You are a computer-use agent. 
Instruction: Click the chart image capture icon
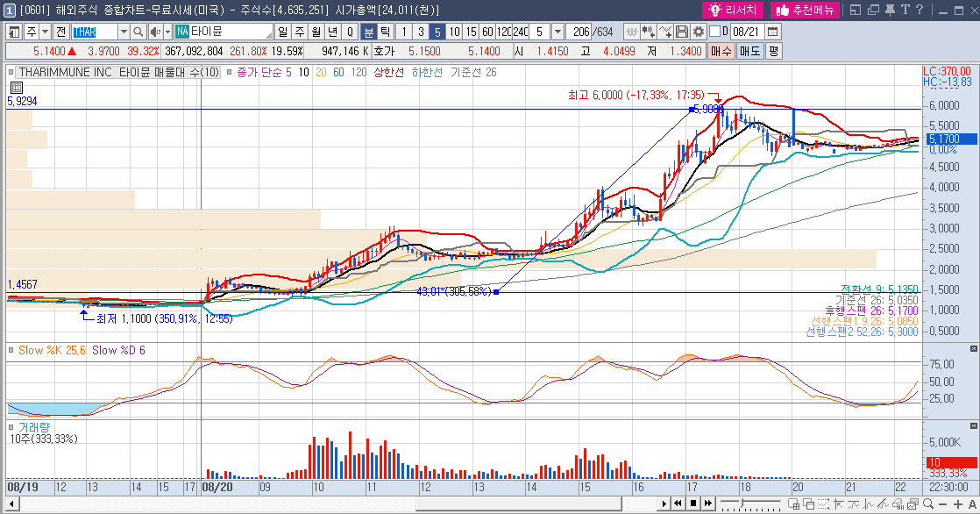(x=913, y=504)
